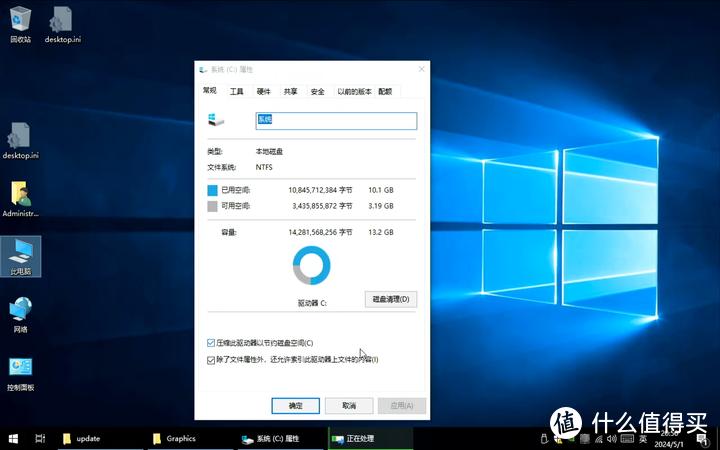Click the desktop.ini file beside Recycle Bin
720x450 pixels.
[61, 20]
